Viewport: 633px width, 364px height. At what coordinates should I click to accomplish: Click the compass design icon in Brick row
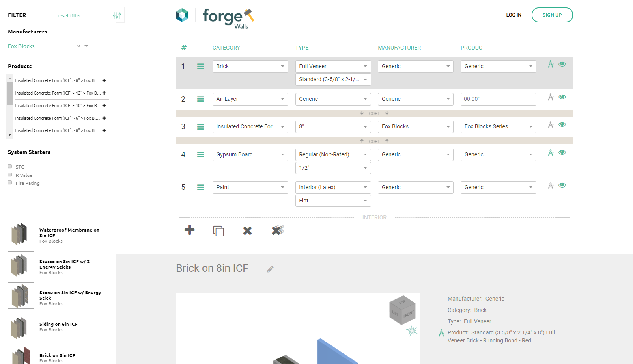tap(551, 64)
